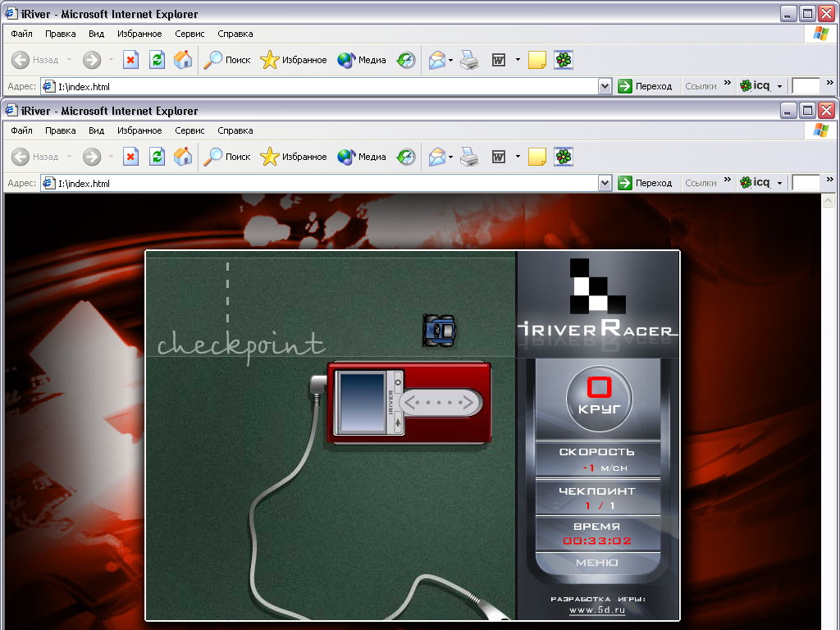Open the www.5d.ru developer link

pos(597,610)
